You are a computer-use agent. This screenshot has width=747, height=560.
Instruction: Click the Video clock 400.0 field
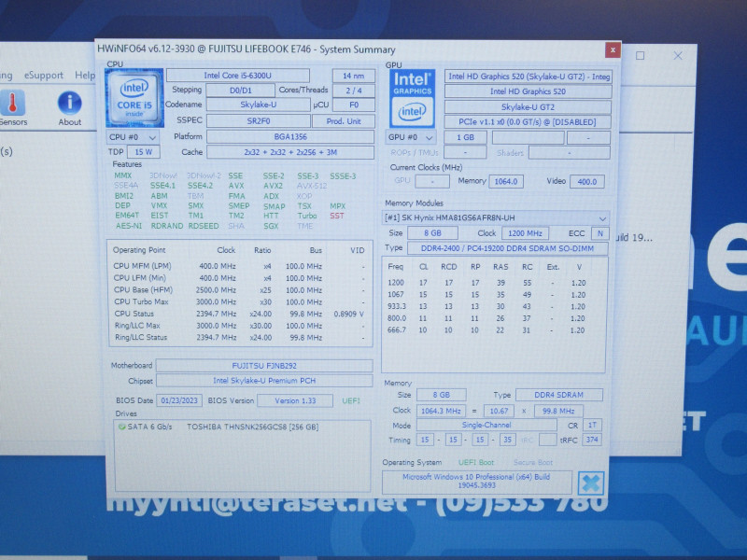(x=587, y=181)
